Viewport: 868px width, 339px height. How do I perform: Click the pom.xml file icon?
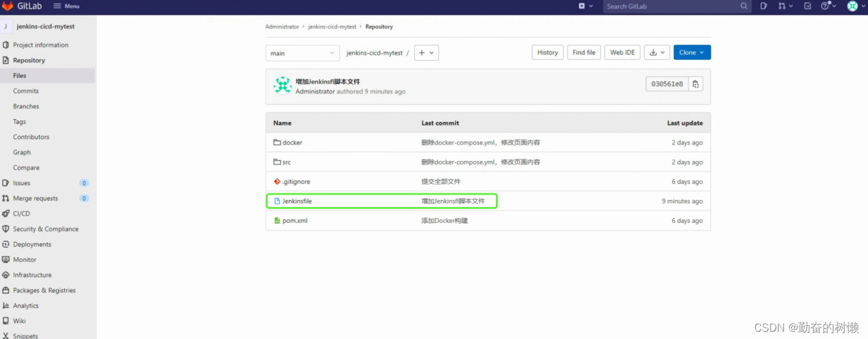277,221
